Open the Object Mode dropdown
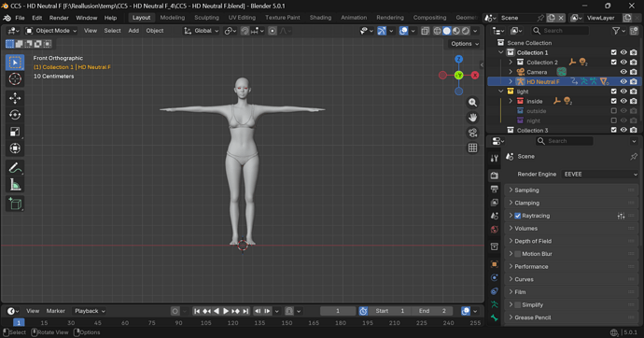644x338 pixels. tap(51, 31)
